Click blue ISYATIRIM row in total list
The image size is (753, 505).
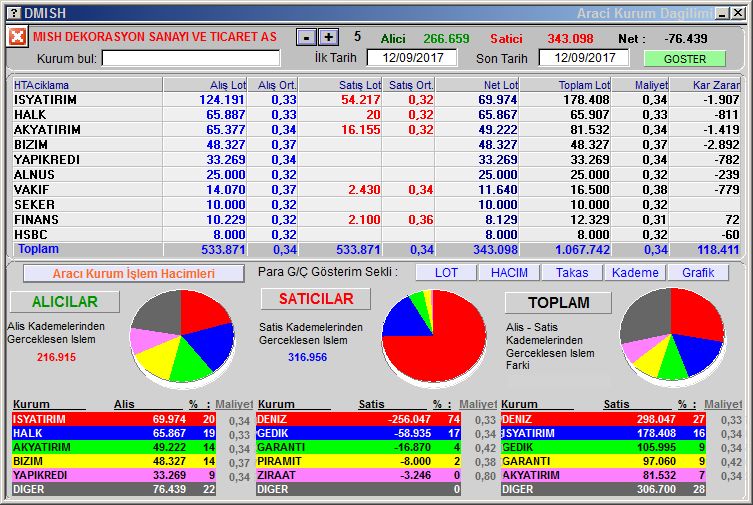tap(604, 433)
